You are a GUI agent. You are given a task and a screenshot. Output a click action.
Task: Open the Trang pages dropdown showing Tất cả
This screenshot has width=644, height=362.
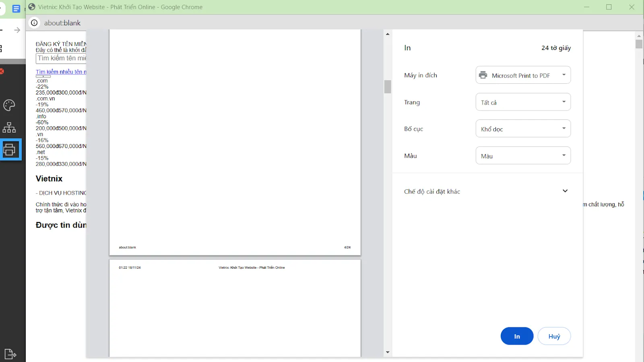[523, 102]
